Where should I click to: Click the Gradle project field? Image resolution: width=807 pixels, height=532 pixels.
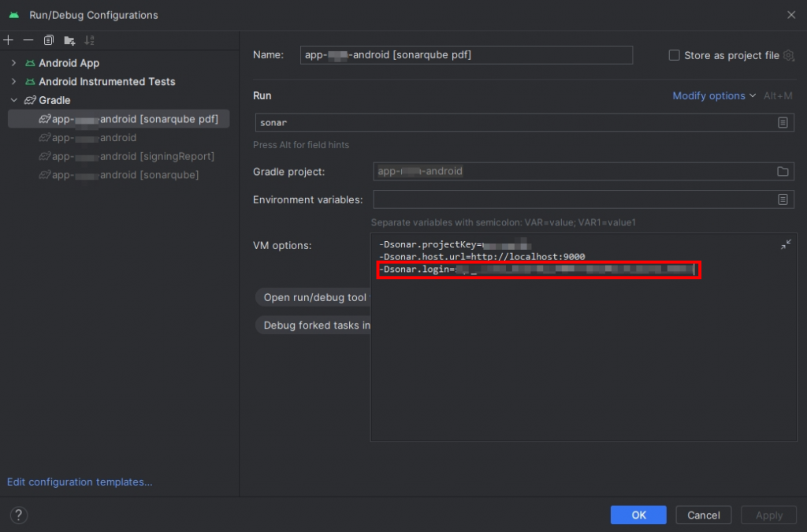coord(583,171)
